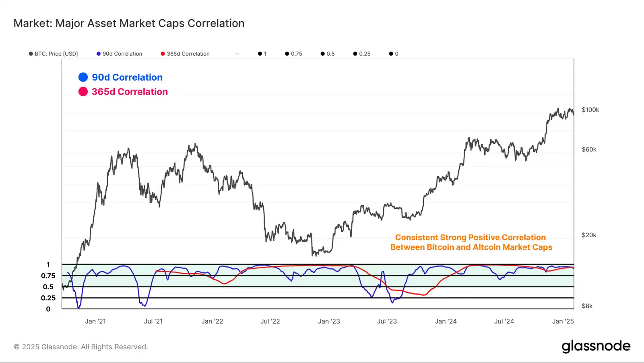Click the black dot beside legend entry 1
Viewport: 644px width, 363px height.
click(x=260, y=54)
